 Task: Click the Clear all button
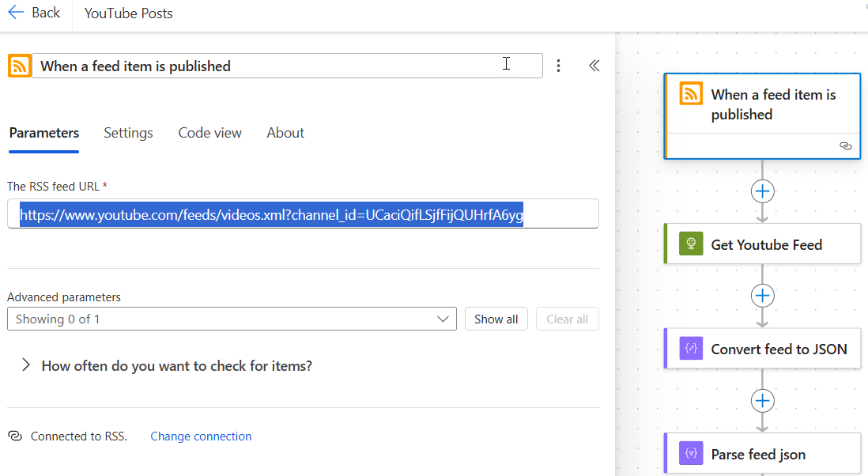click(x=568, y=319)
